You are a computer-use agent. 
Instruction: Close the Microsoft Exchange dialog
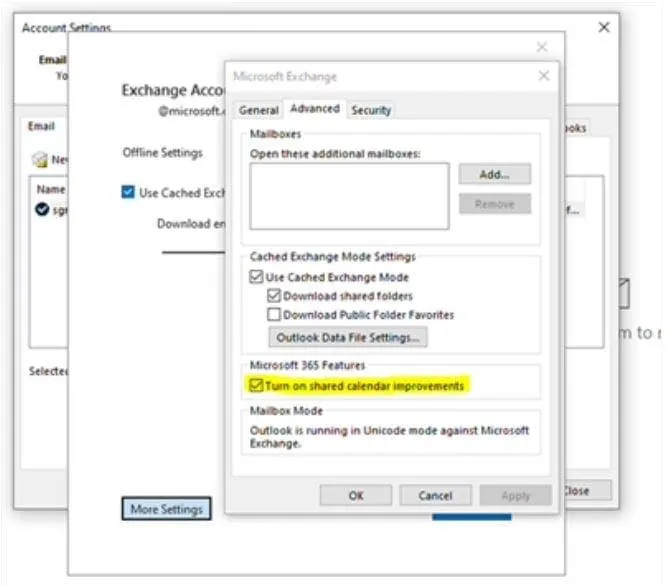point(544,76)
